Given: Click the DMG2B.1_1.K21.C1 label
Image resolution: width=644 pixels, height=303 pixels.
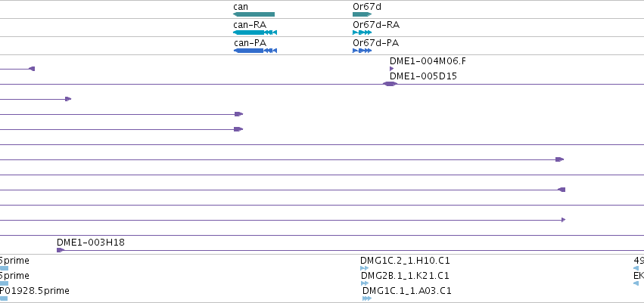Looking at the screenshot, I should click(406, 276).
